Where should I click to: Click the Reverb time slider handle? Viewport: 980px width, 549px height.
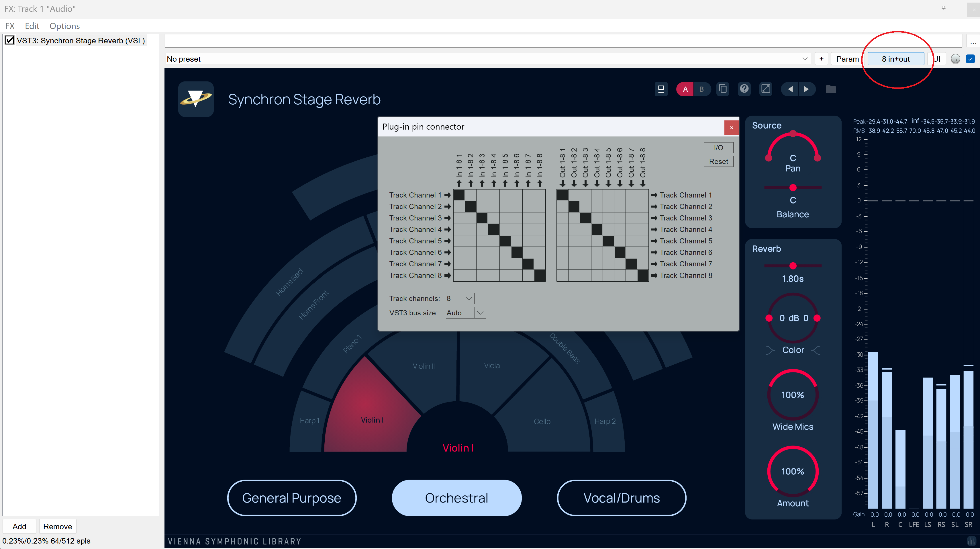(793, 266)
